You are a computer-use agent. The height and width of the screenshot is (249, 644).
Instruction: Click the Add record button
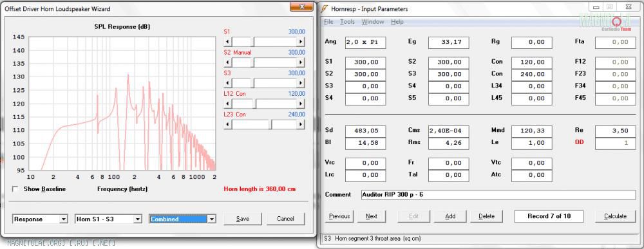pos(450,216)
